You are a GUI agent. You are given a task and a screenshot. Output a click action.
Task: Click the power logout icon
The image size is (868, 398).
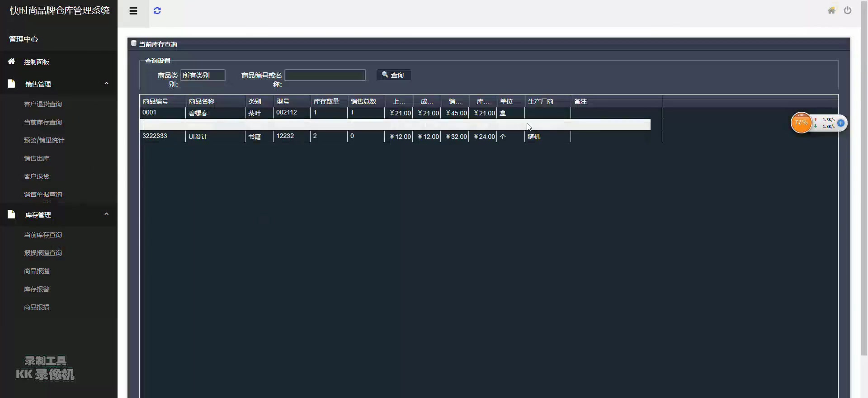tap(848, 10)
